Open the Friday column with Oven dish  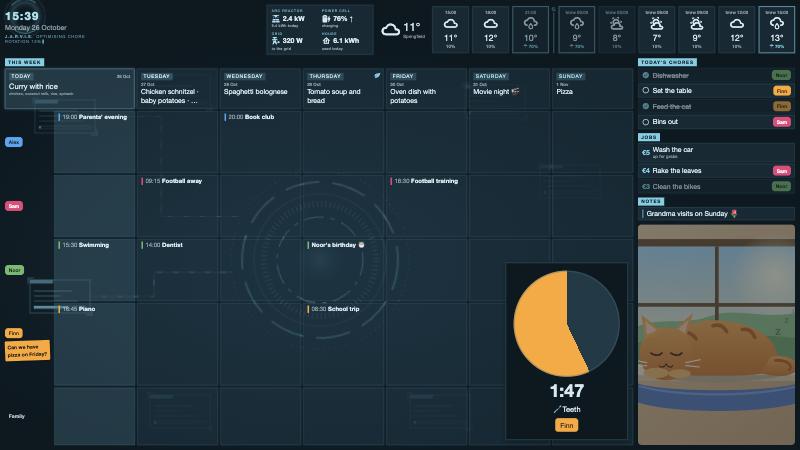427,89
